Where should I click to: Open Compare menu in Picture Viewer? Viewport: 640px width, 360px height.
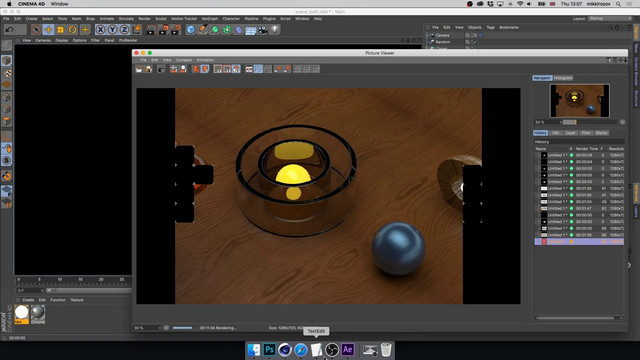[x=184, y=60]
